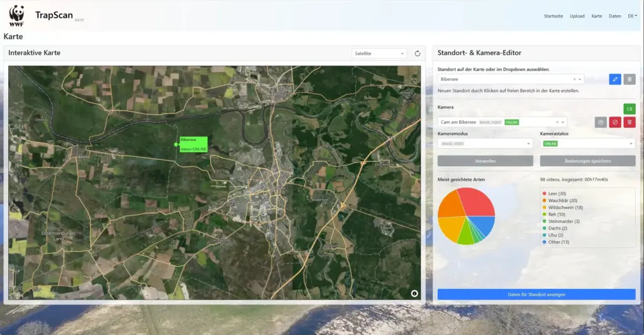Screen dimensions: 644x335
Task: Delete camera using red trash icon
Action: click(630, 122)
